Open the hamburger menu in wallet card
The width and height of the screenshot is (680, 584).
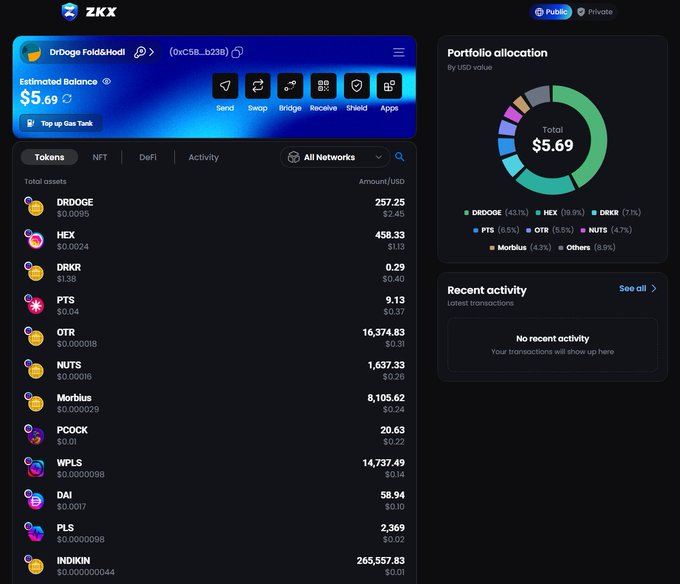point(399,52)
